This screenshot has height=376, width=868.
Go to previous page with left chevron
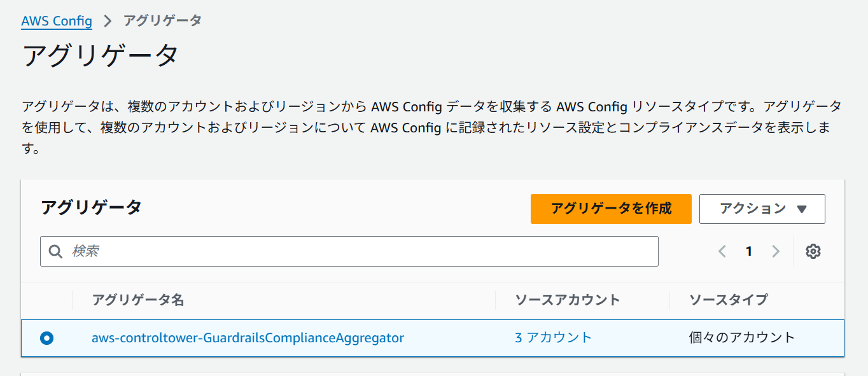click(722, 251)
